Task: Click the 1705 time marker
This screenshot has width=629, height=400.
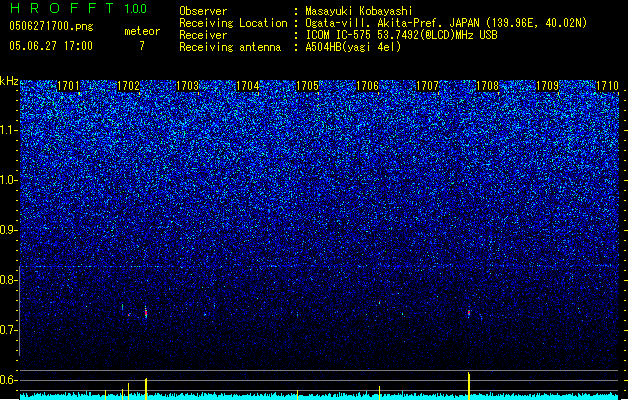Action: click(x=307, y=86)
